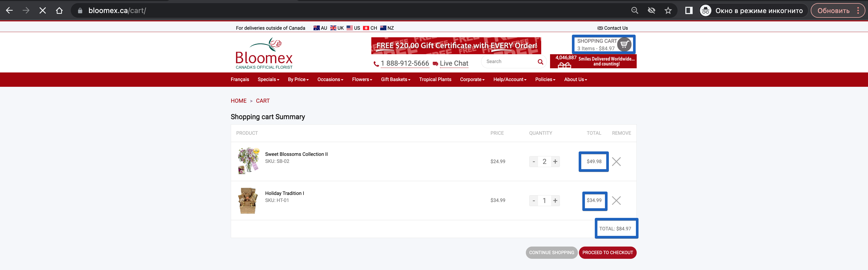Increase Holiday Tradition quantity with plus
868x270 pixels.
click(x=555, y=201)
